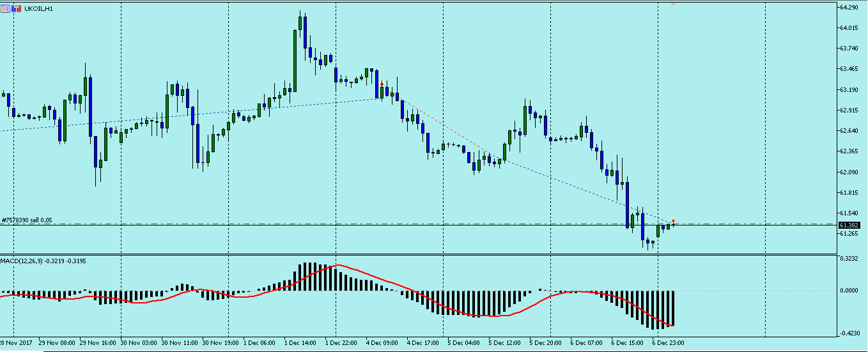Click the 29 Nov 16:00 time label
868x352 pixels.
[98, 343]
